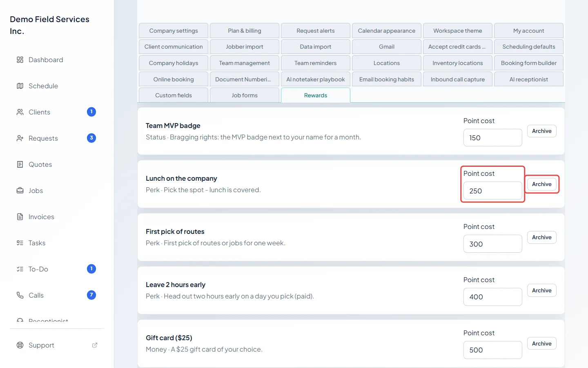Click the Requests person-plus icon

click(20, 138)
